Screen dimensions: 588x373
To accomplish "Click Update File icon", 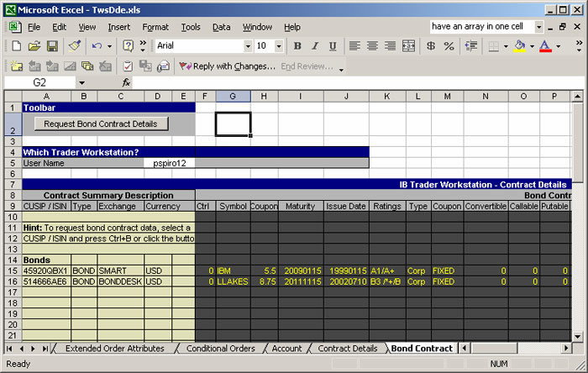I will coord(145,66).
